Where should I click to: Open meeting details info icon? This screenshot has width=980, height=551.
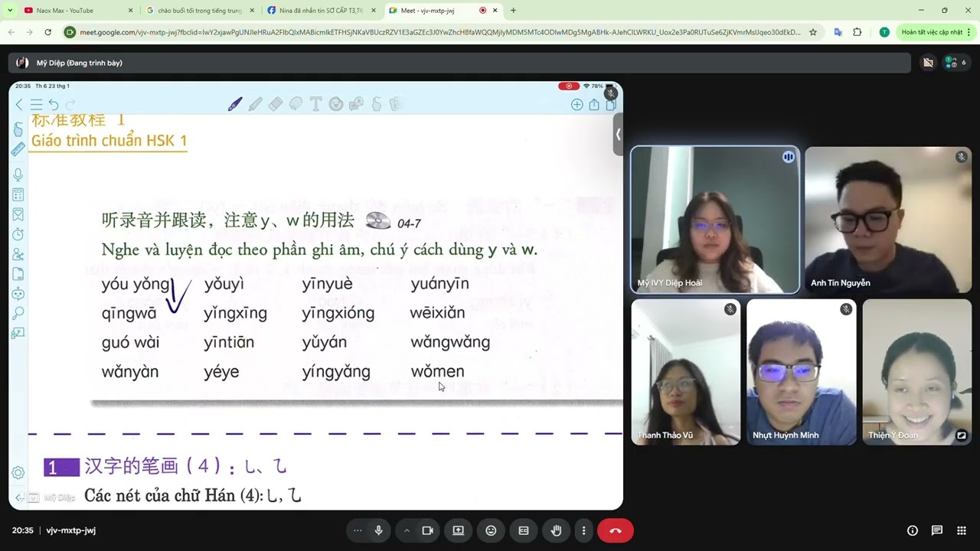913,530
